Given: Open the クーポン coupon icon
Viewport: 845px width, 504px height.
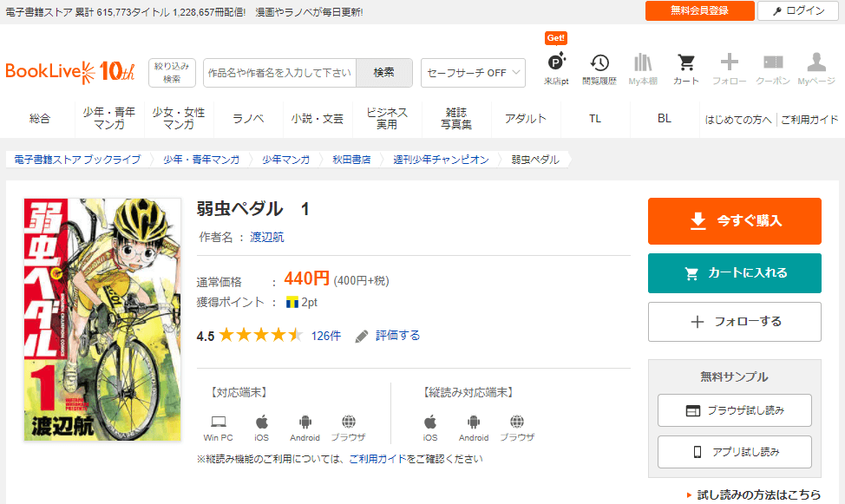Looking at the screenshot, I should point(772,69).
